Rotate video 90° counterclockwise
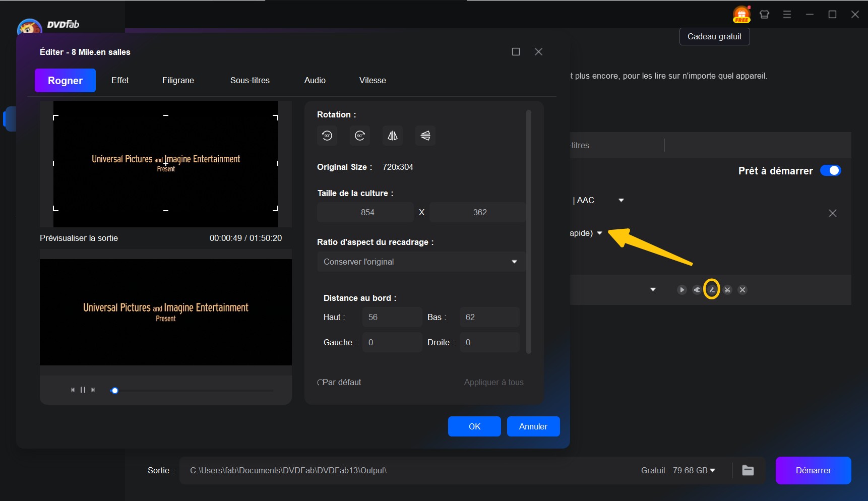Image resolution: width=868 pixels, height=501 pixels. click(327, 136)
